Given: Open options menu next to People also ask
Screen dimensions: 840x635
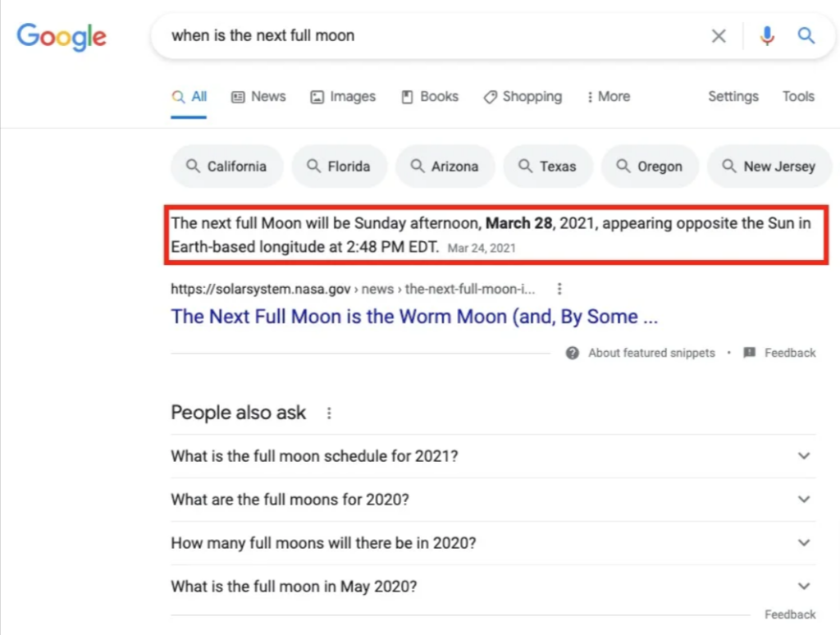Looking at the screenshot, I should click(x=329, y=413).
